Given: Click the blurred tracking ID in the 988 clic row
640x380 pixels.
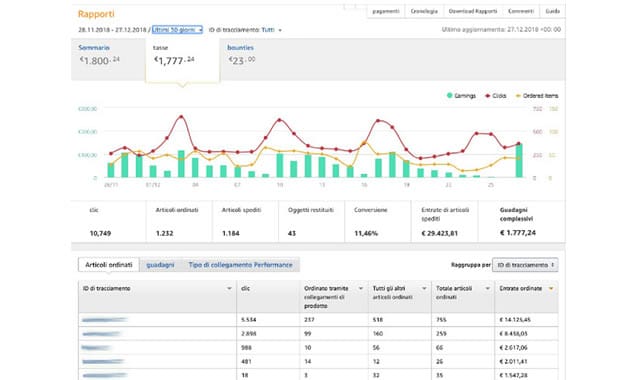Looking at the screenshot, I should [x=96, y=348].
